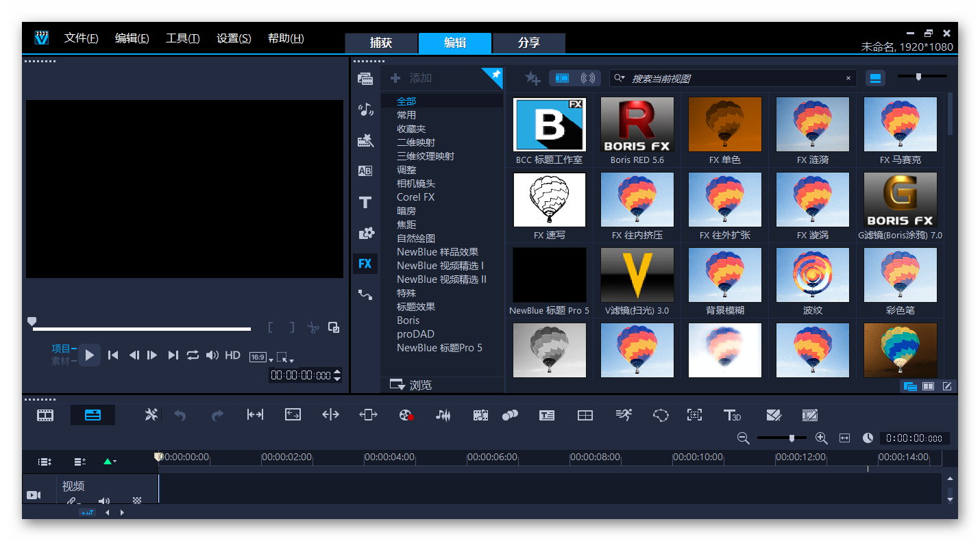The image size is (980, 541).
Task: Toggle repeat loop playback
Action: [x=193, y=355]
